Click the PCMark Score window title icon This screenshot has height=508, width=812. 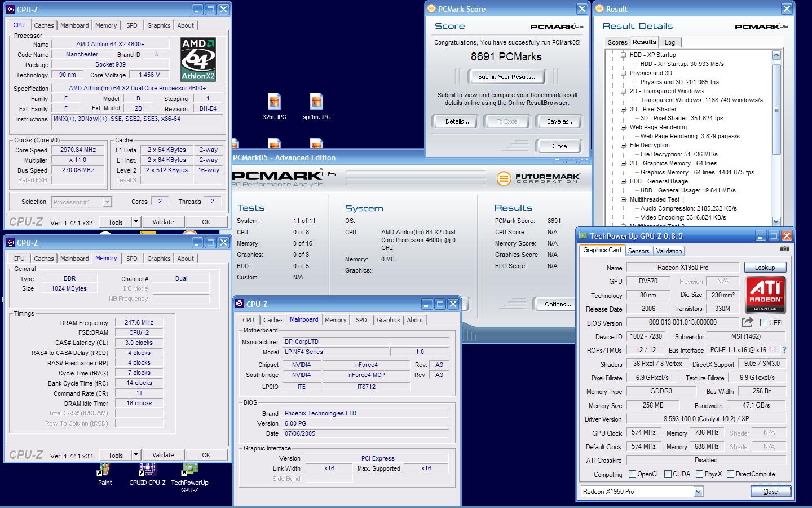pyautogui.click(x=431, y=9)
